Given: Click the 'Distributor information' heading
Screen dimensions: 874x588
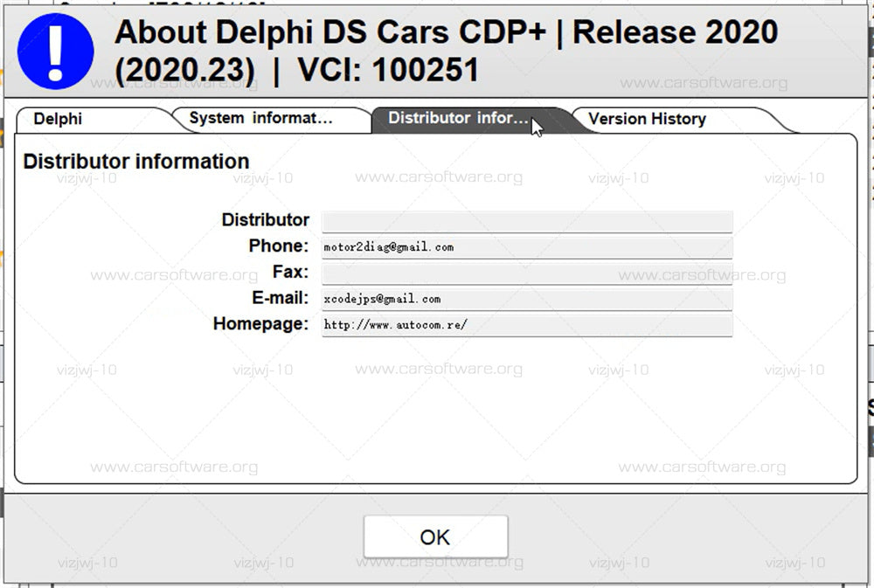Looking at the screenshot, I should (x=136, y=162).
